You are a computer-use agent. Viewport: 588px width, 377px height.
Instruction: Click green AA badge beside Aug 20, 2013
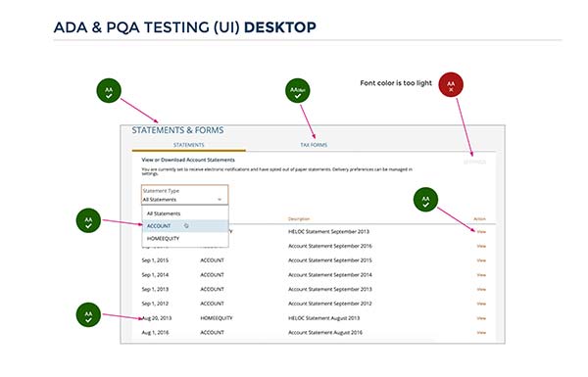88,314
